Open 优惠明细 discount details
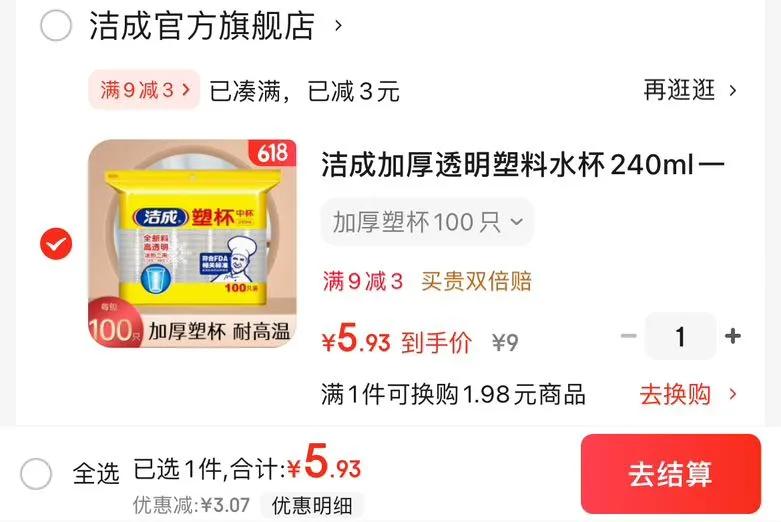This screenshot has width=781, height=522. (312, 506)
